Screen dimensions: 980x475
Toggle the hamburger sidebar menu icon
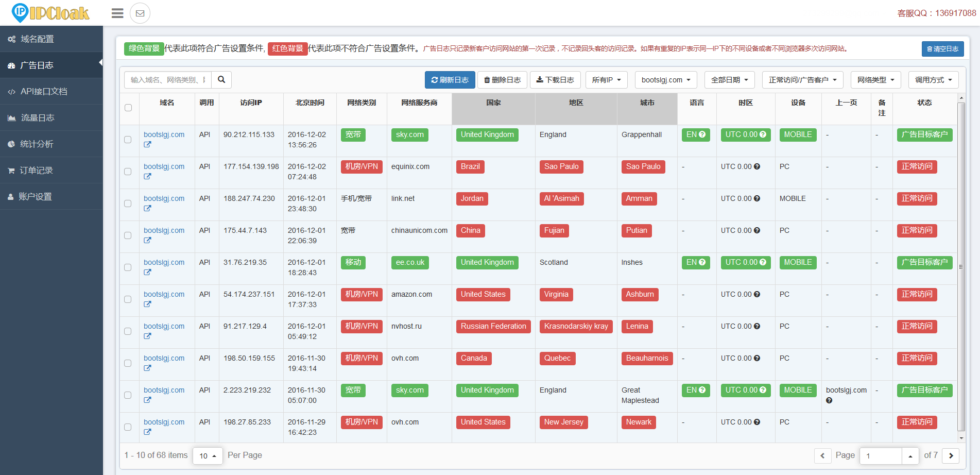click(x=117, y=13)
